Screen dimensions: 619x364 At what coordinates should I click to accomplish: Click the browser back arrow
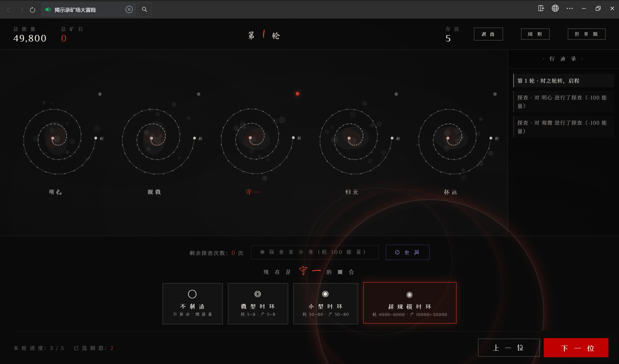9,10
